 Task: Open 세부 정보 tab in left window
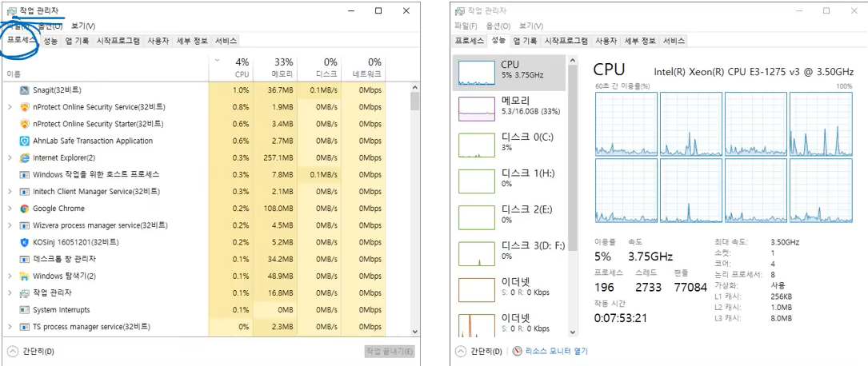click(191, 41)
